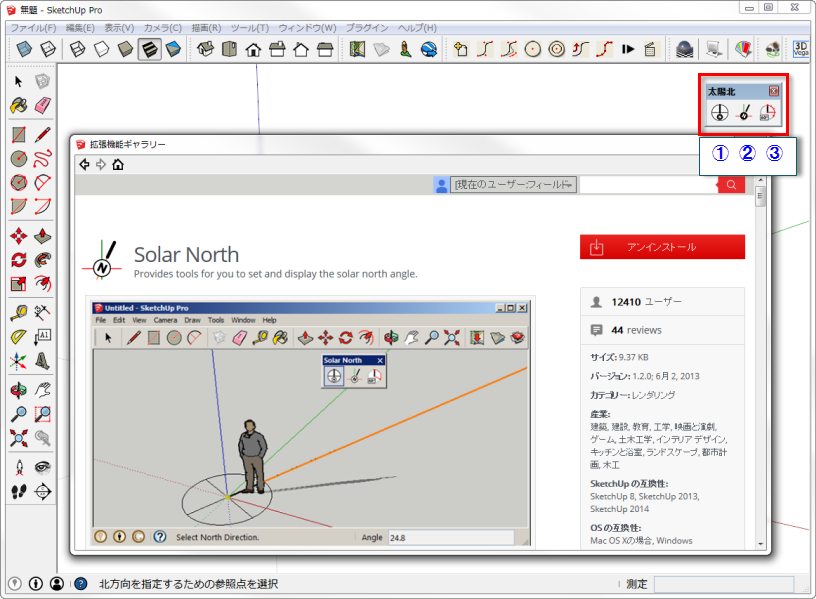Select the Eraser tool in left toolbar
The height and width of the screenshot is (599, 816).
click(x=43, y=107)
